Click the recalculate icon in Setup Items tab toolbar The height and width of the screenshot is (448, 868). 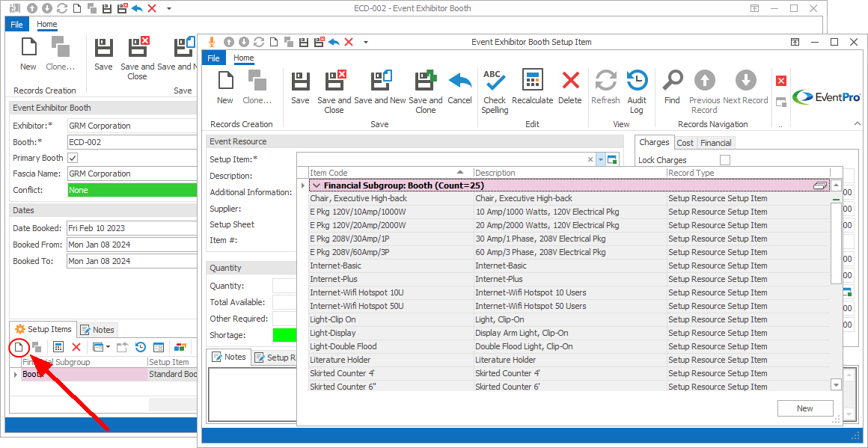[58, 347]
